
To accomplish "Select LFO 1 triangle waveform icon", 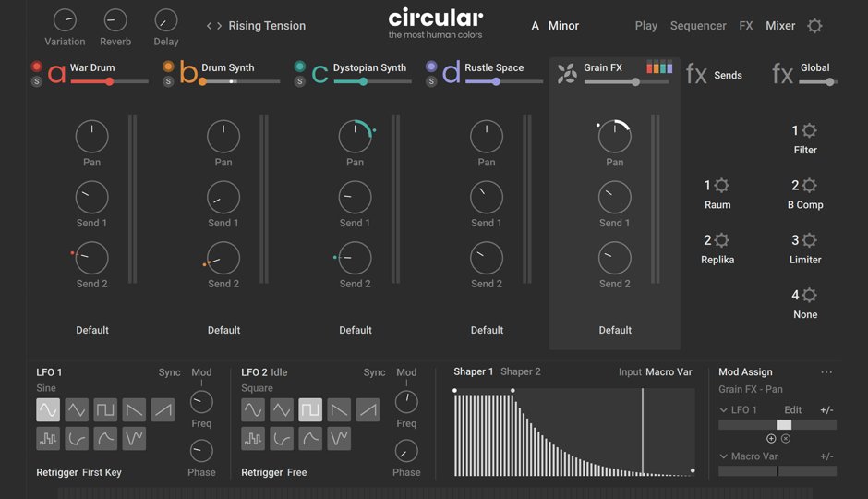I will tap(77, 410).
